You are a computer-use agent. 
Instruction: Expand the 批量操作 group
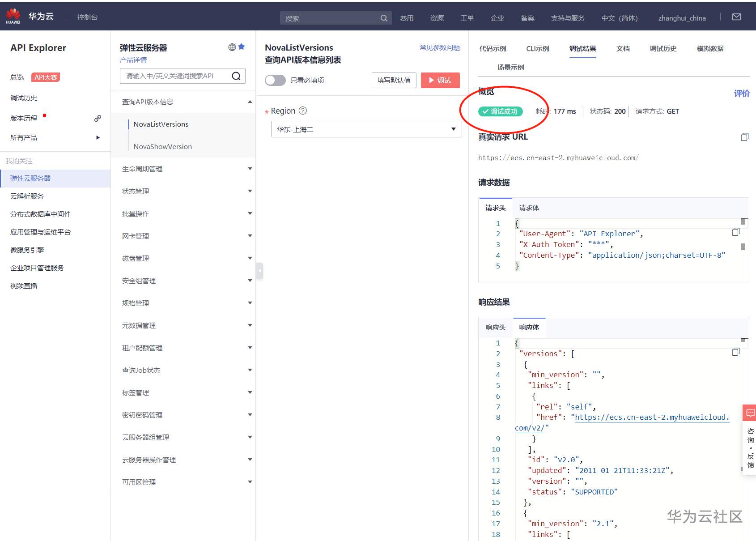[x=250, y=213]
